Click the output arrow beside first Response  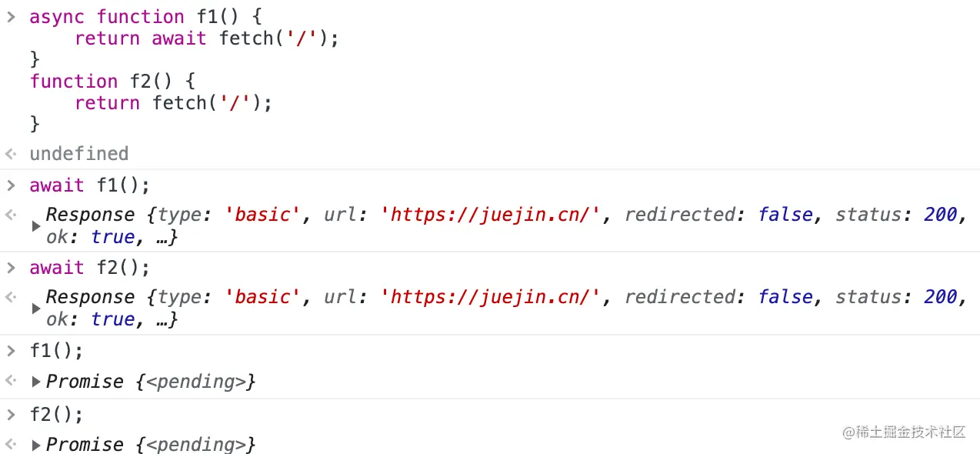(x=11, y=215)
